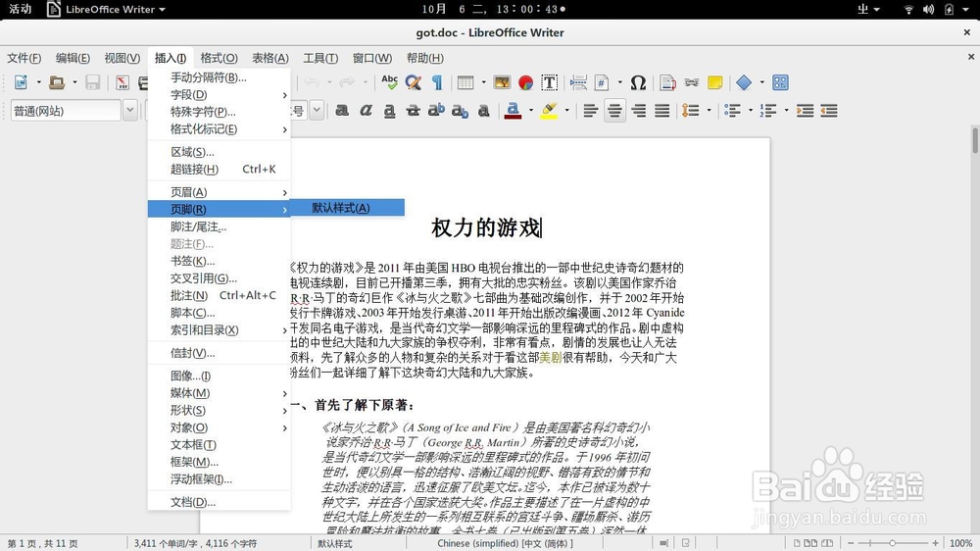Screen dimensions: 980x551
Task: Click the Line Spacing icon
Action: pos(691,111)
